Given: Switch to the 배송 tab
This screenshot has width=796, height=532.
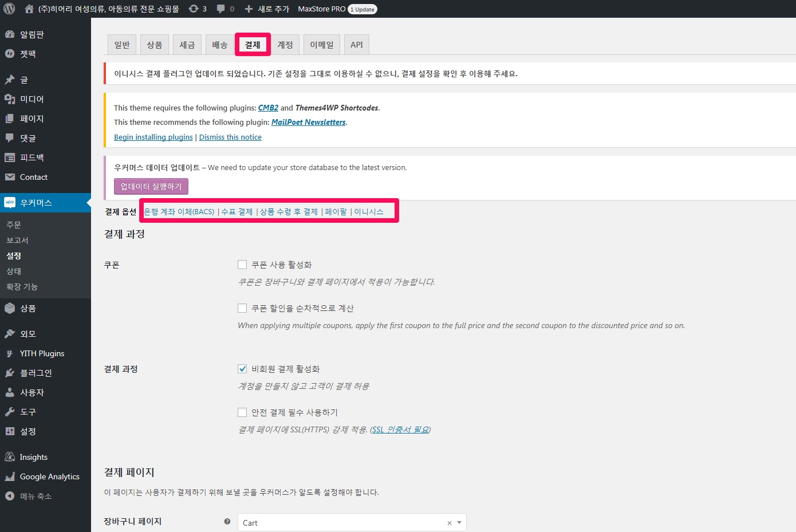Looking at the screenshot, I should coord(220,45).
